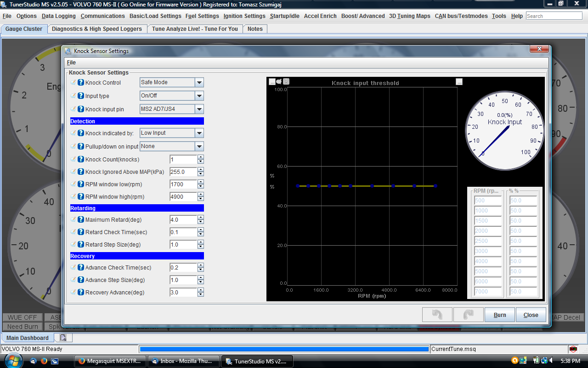Increase Knock Count value with up arrow
588x368 pixels.
(201, 157)
